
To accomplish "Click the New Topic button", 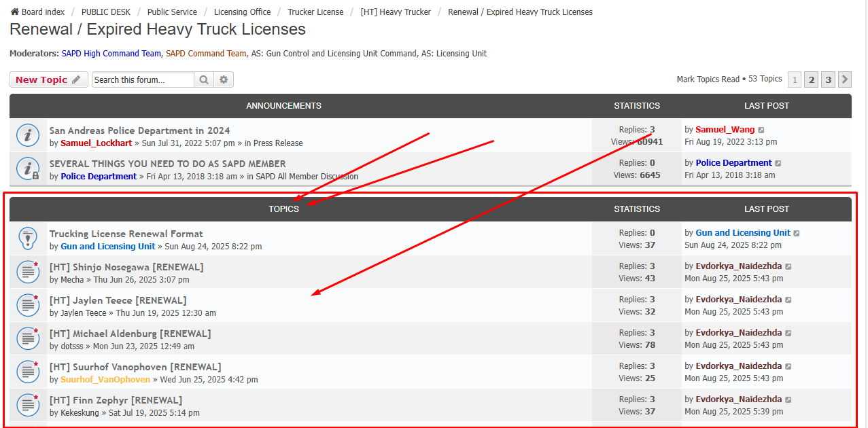I will click(49, 79).
